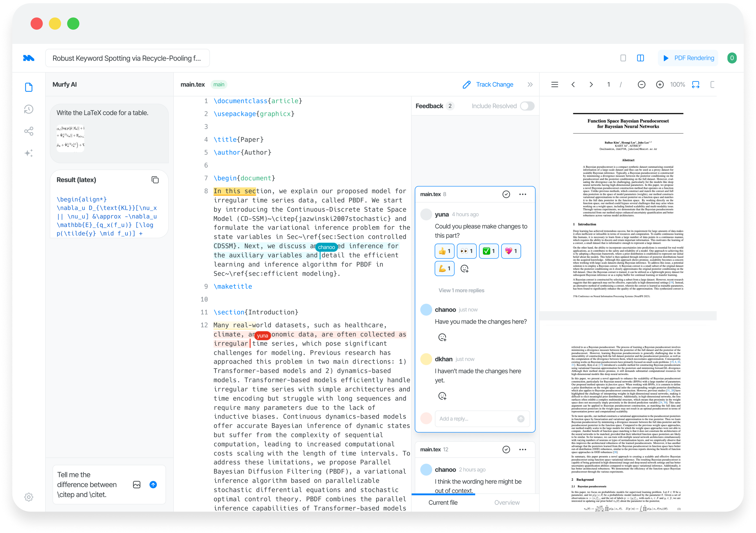The height and width of the screenshot is (533, 756).
Task: Click the Track Change button
Action: (488, 85)
